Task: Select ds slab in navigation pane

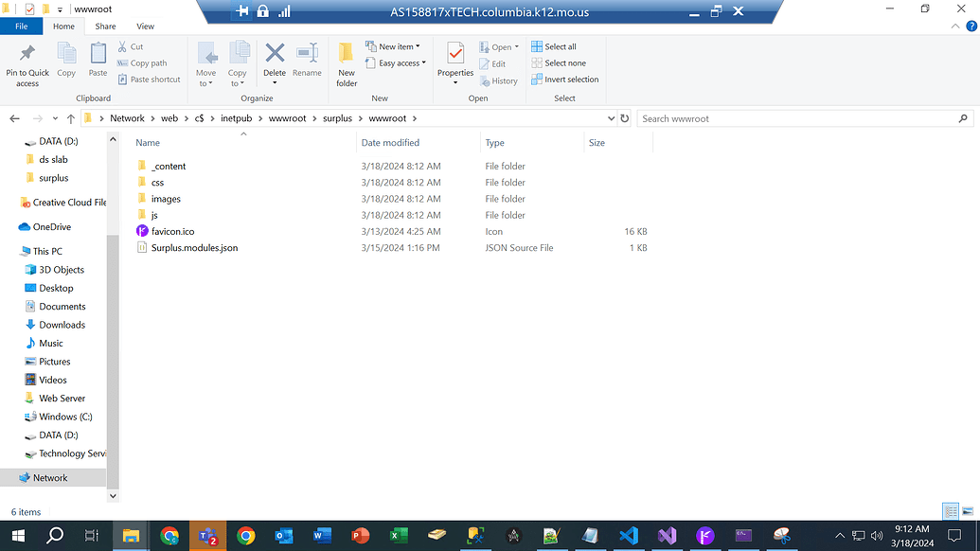Action: (53, 159)
